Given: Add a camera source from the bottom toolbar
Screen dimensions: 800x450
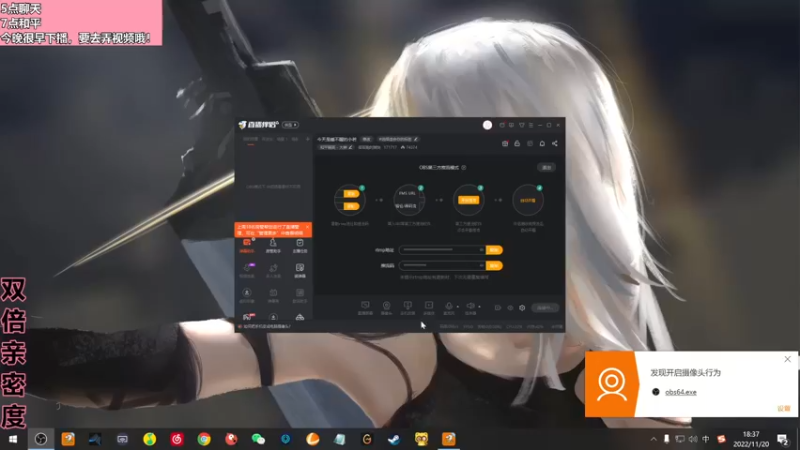Looking at the screenshot, I should 386,308.
